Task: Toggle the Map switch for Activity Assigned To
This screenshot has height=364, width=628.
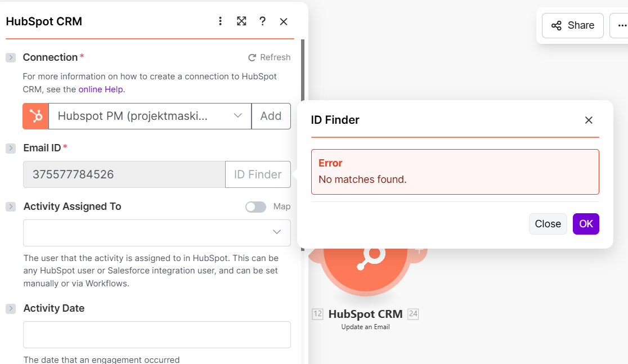Action: pos(255,207)
